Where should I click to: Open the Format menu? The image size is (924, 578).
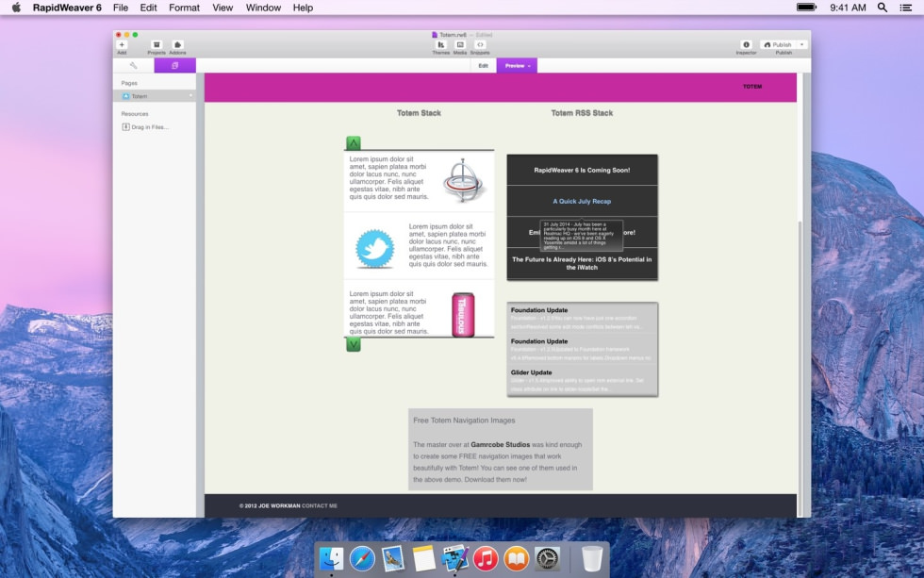184,8
